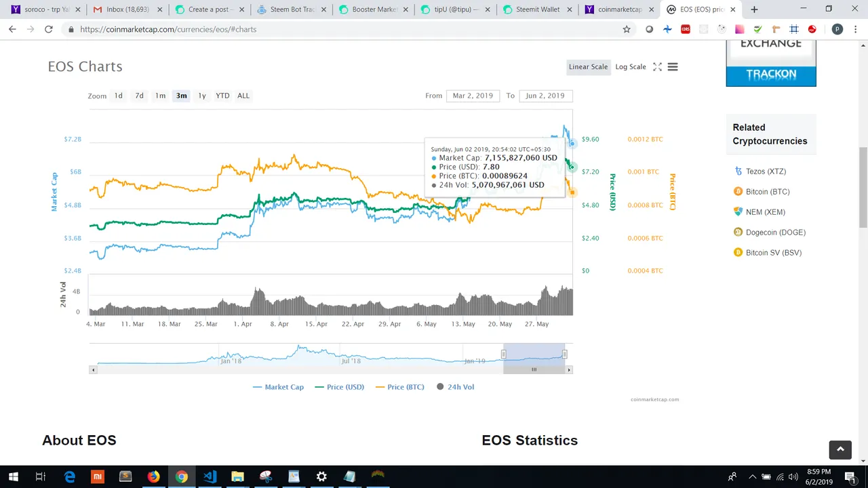Viewport: 868px width, 488px height.
Task: Open File Explorer from taskbar
Action: point(237,477)
